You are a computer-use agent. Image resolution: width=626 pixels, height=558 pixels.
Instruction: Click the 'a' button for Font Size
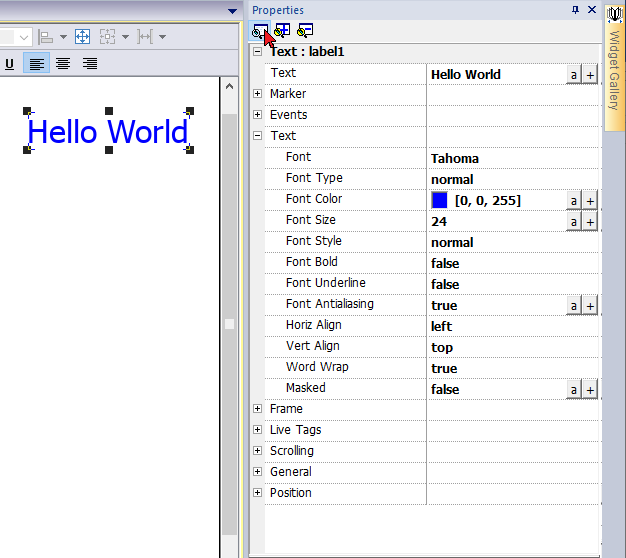click(574, 222)
